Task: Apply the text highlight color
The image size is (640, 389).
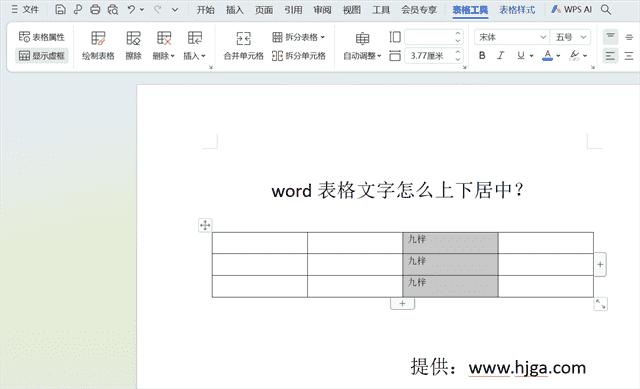Action: (575, 56)
